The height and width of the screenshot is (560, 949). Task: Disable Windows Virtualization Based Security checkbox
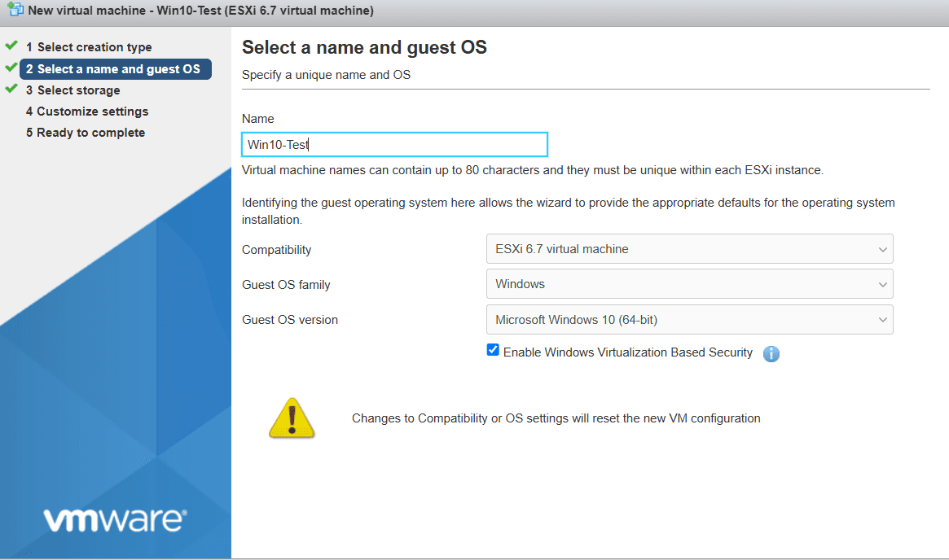[x=493, y=350]
